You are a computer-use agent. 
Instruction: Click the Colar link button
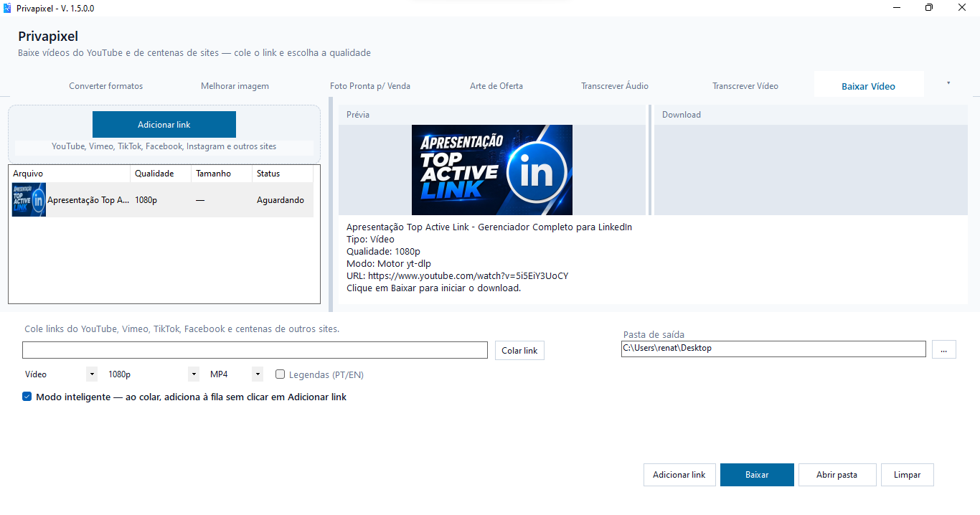(519, 351)
